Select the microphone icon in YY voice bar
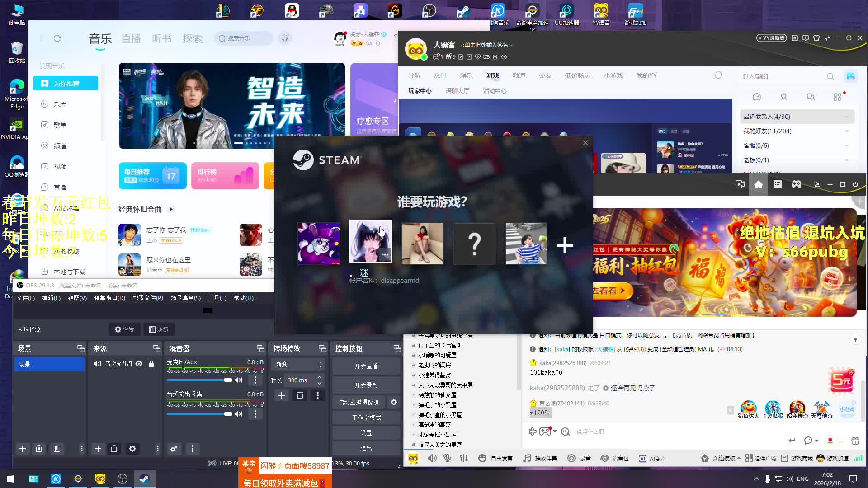 [447, 458]
